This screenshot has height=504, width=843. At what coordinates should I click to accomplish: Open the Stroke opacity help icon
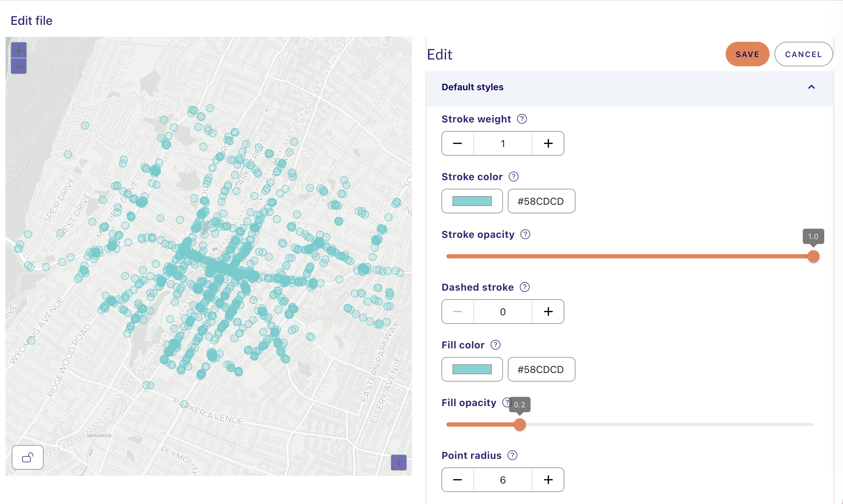coord(525,234)
